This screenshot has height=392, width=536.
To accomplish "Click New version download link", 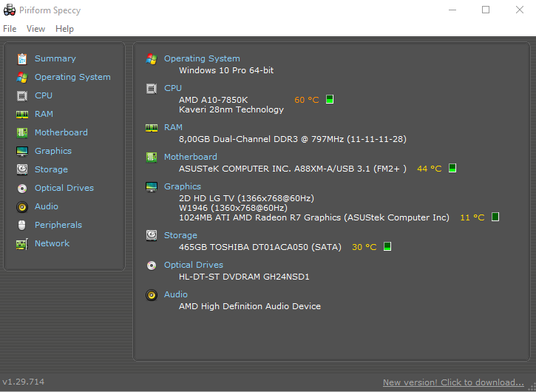I will tap(453, 382).
